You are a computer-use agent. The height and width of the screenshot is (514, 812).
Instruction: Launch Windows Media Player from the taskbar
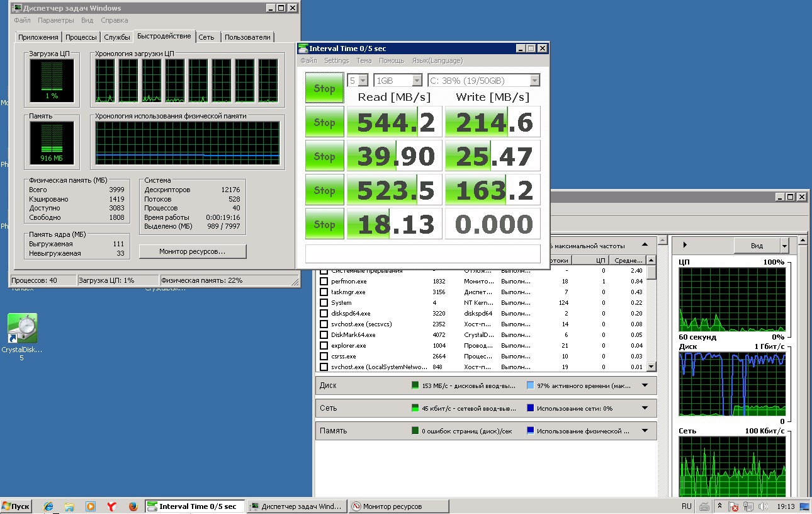(x=91, y=506)
